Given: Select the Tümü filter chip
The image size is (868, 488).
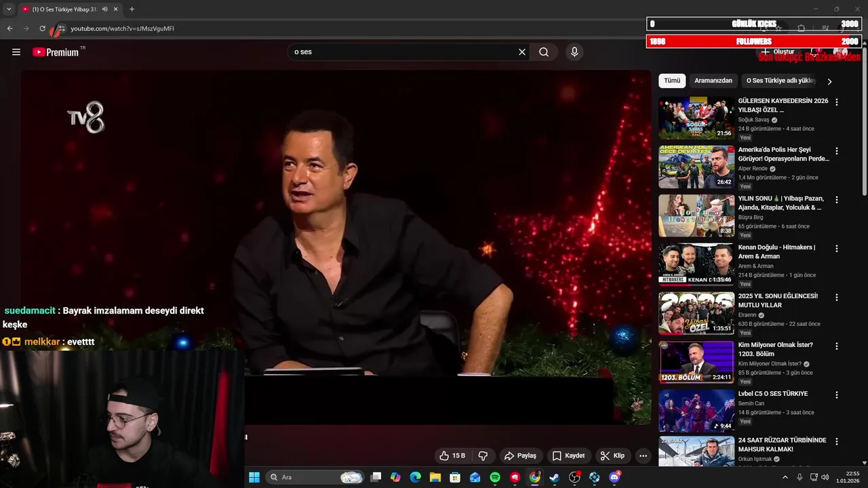Looking at the screenshot, I should point(672,81).
